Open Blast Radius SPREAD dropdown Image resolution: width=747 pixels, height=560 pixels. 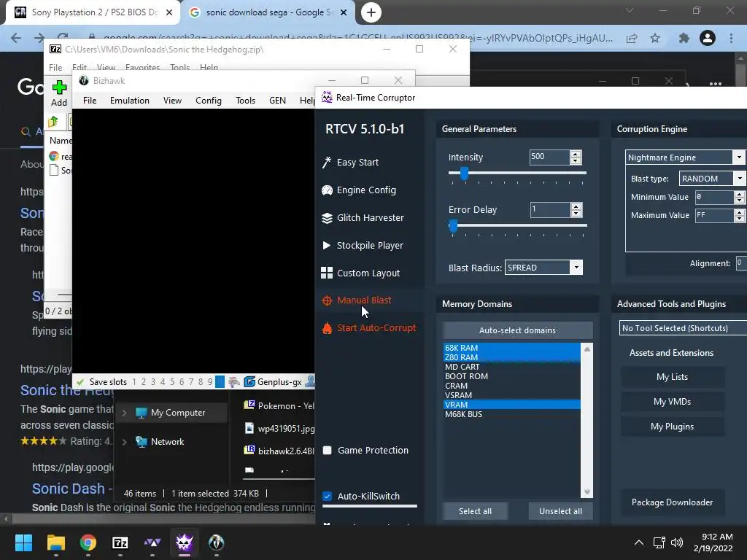click(576, 268)
